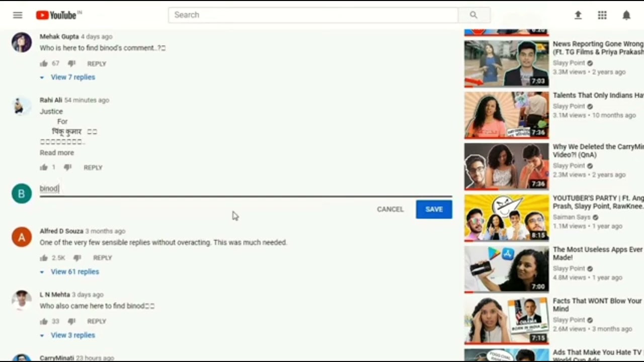Like Mehak Gupta's comment
Image resolution: width=644 pixels, height=362 pixels.
(44, 63)
